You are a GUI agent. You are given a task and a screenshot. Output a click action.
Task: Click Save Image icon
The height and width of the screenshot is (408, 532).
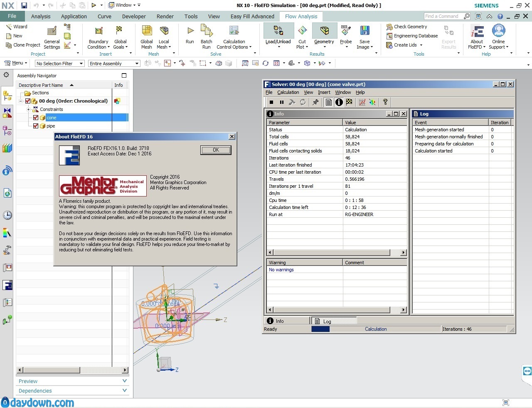365,31
